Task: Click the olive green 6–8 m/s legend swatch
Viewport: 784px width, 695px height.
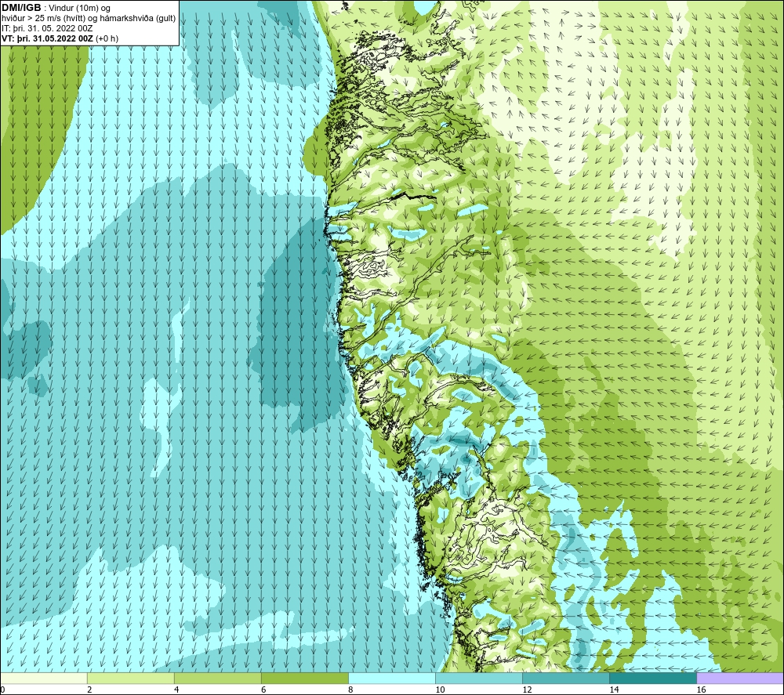Action: (x=304, y=679)
